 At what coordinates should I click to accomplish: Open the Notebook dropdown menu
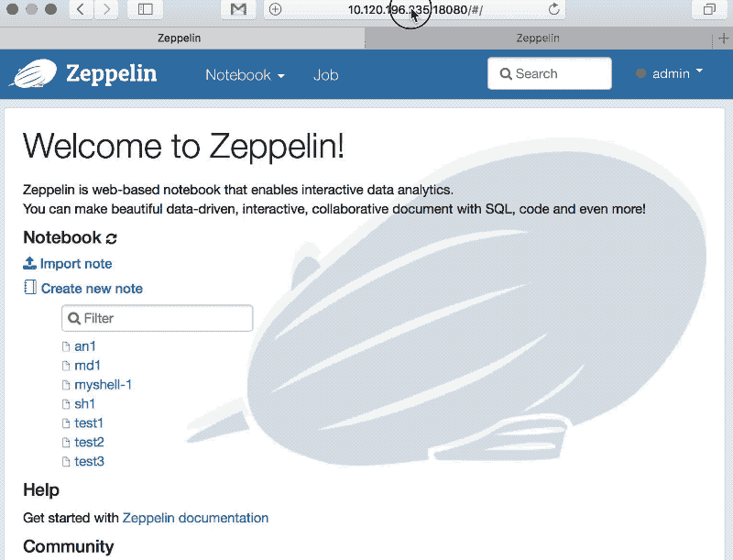pos(245,75)
